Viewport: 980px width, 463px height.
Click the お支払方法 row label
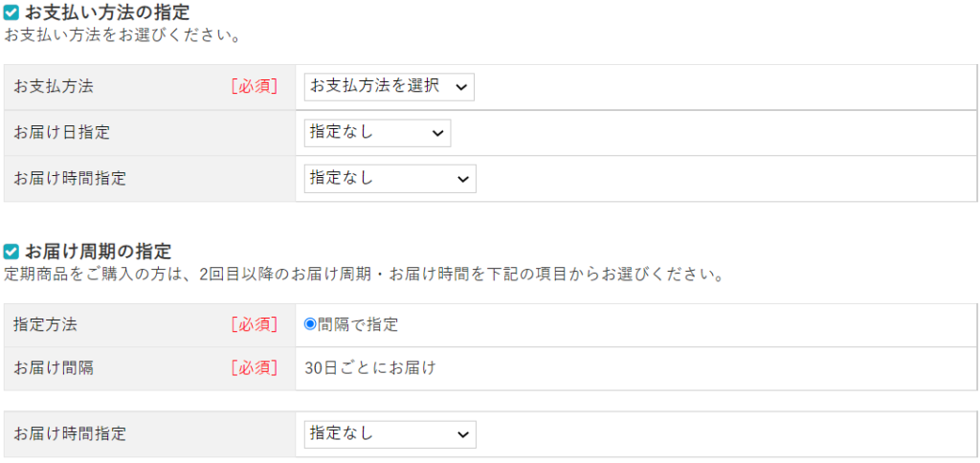pyautogui.click(x=54, y=86)
